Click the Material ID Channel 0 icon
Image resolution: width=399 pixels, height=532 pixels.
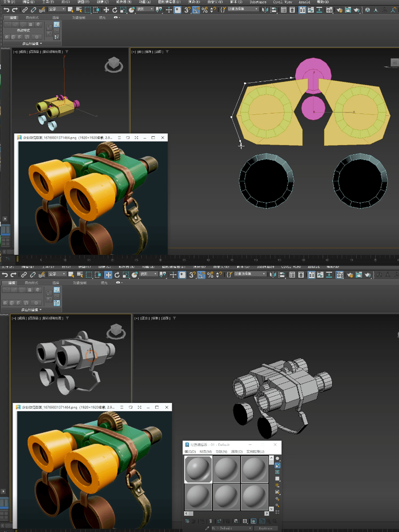point(245,521)
